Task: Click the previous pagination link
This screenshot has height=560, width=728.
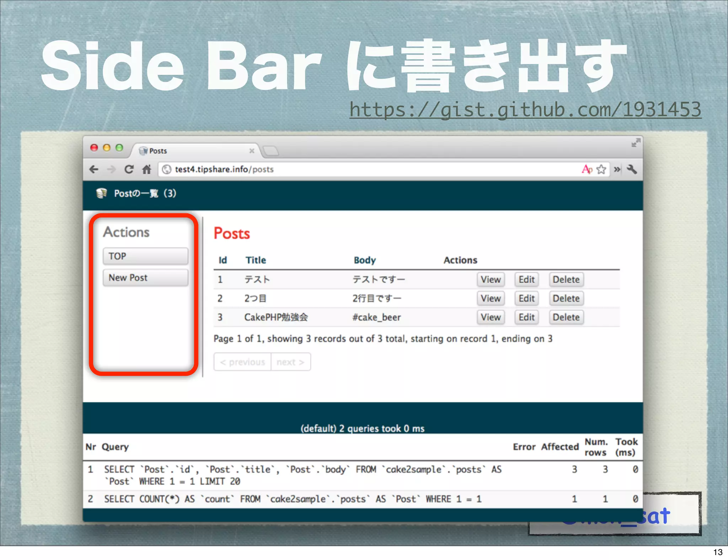Action: point(242,362)
